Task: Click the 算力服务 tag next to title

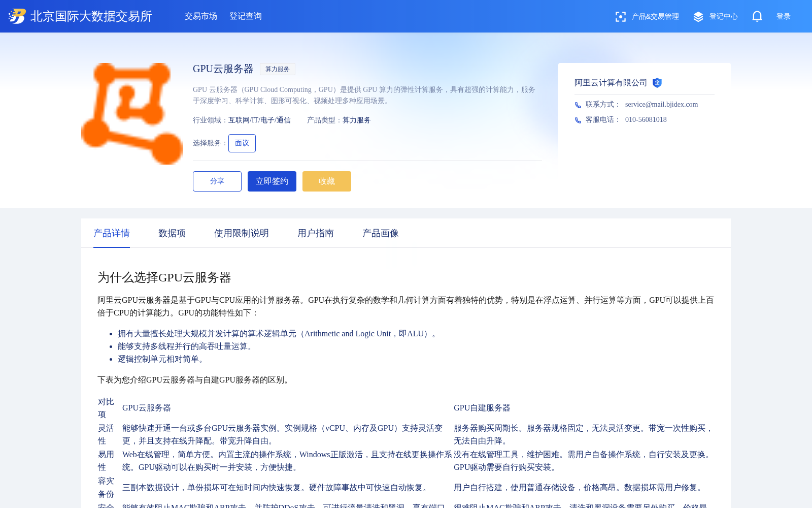Action: 278,69
